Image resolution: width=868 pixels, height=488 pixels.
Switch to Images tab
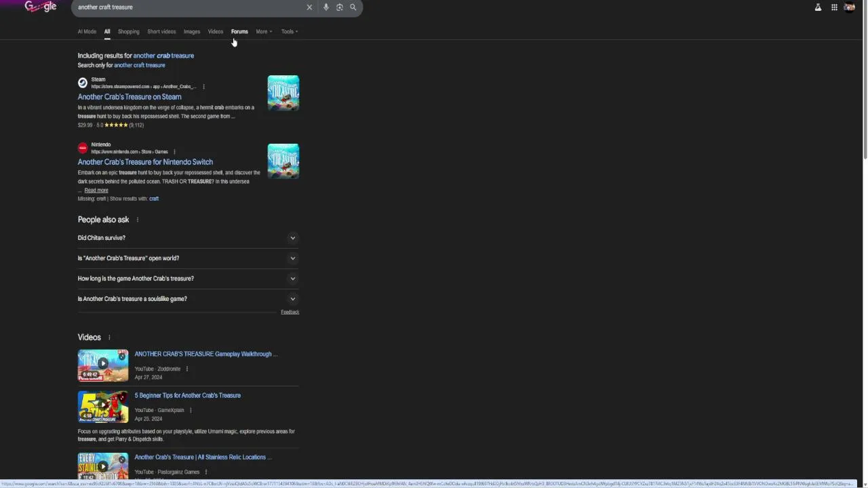192,32
